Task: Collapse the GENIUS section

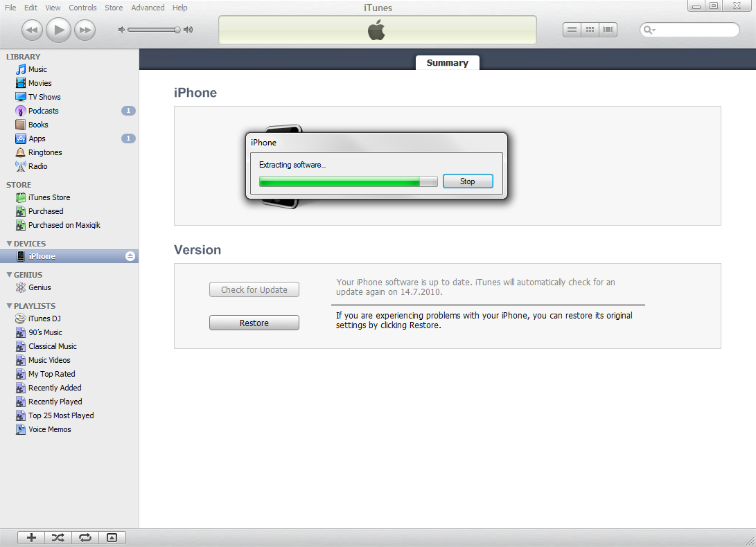Action: pos(9,275)
